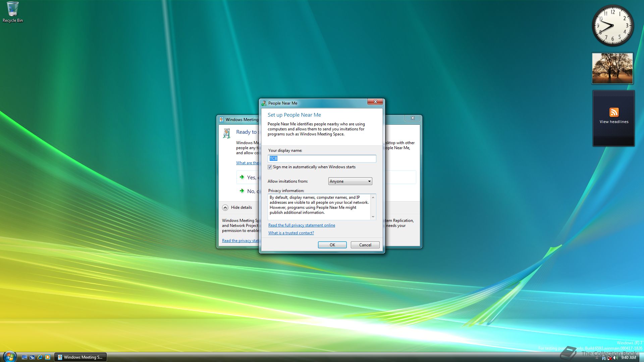Click Cancel in People Near Me dialog

point(365,245)
